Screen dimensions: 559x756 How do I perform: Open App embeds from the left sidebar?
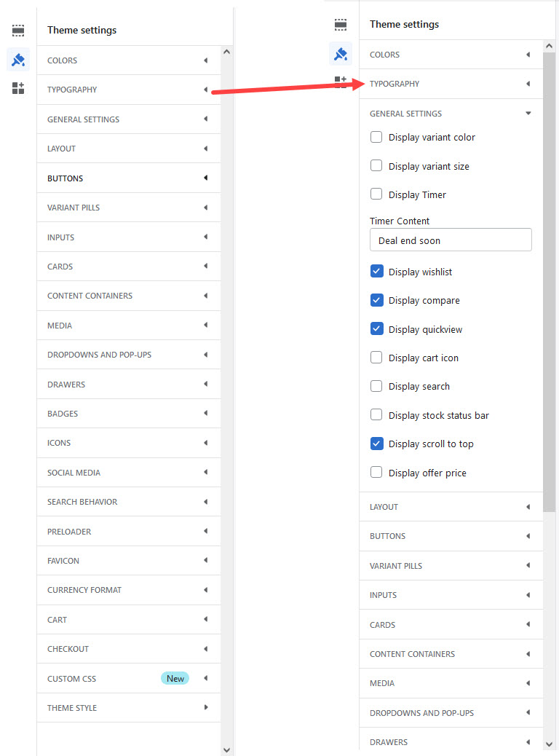[17, 88]
